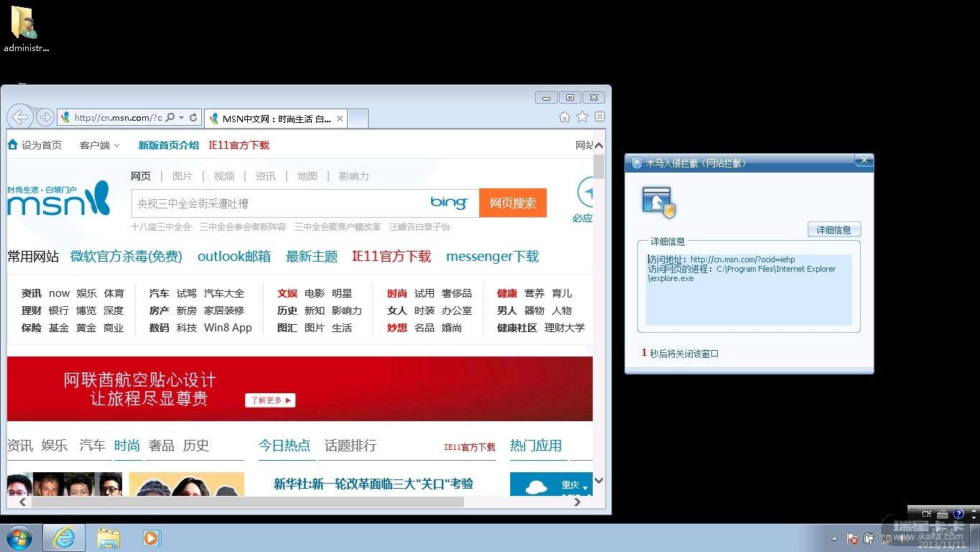Image resolution: width=980 pixels, height=552 pixels.
Task: Open the administrator folder on the desktop
Action: click(26, 29)
